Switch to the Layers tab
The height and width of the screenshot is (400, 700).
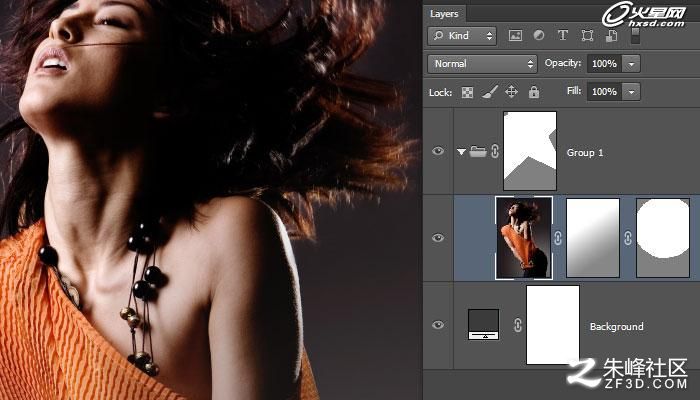(444, 14)
